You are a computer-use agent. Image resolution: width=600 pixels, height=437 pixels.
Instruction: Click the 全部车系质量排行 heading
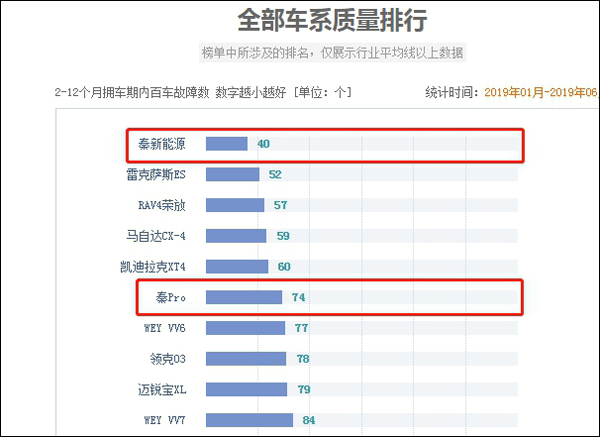[332, 20]
